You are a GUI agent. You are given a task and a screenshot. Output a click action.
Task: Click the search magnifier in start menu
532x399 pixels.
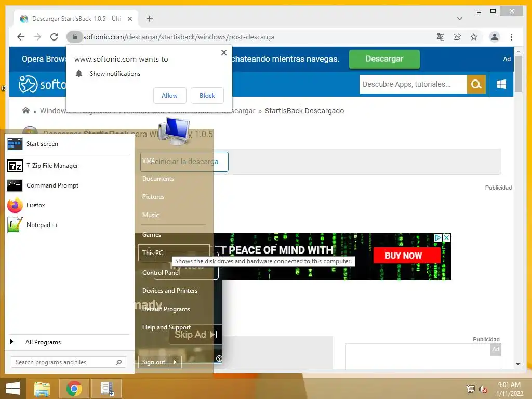(118, 362)
